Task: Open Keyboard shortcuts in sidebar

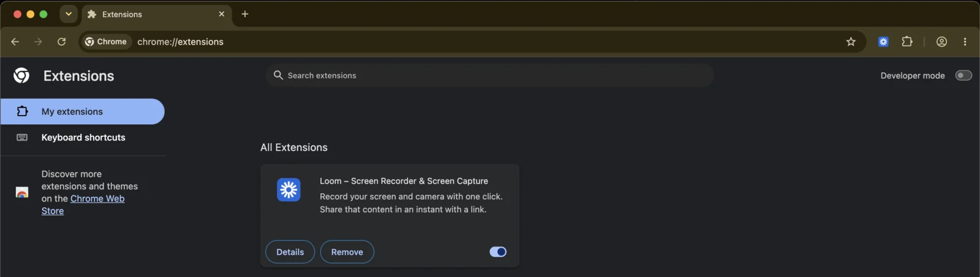Action: pyautogui.click(x=82, y=138)
